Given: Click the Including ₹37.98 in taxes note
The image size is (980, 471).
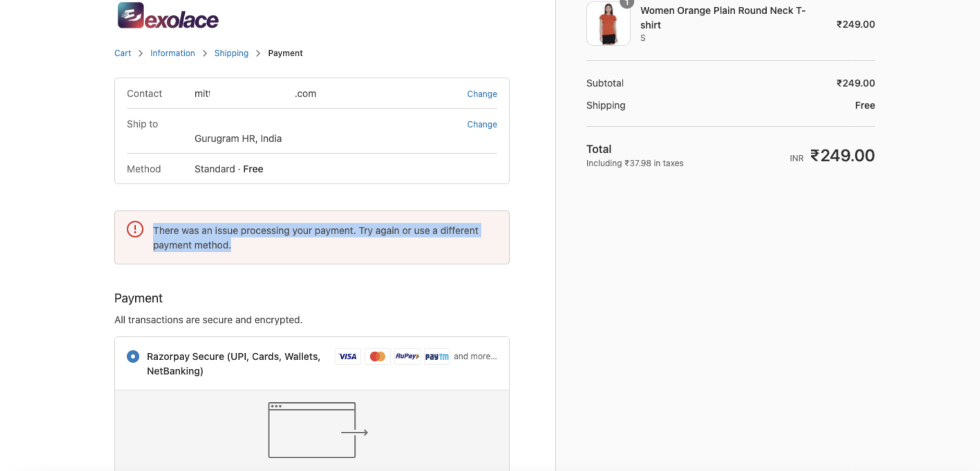Looking at the screenshot, I should tap(635, 163).
